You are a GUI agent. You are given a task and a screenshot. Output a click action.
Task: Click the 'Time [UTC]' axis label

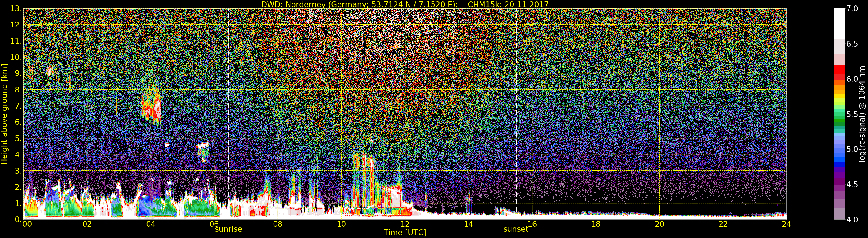point(405,233)
